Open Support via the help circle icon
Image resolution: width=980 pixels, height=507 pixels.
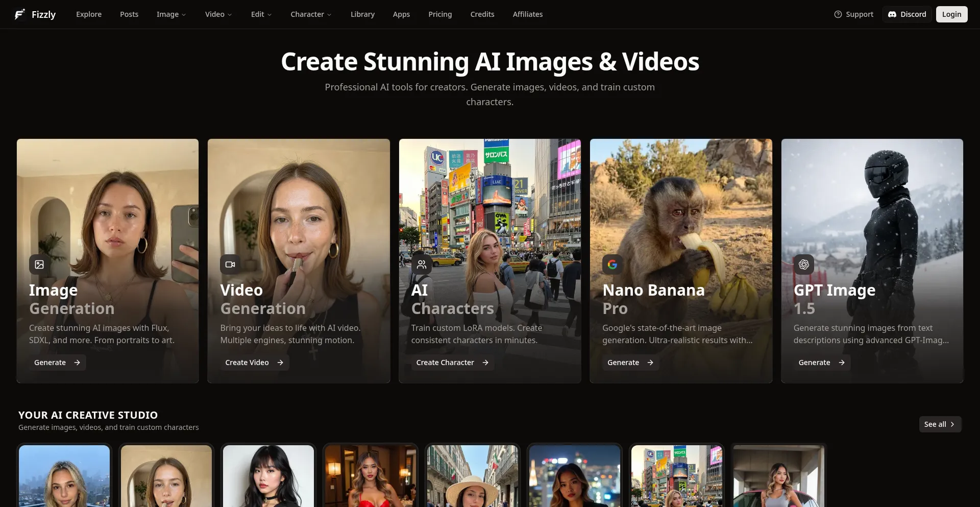click(x=838, y=14)
